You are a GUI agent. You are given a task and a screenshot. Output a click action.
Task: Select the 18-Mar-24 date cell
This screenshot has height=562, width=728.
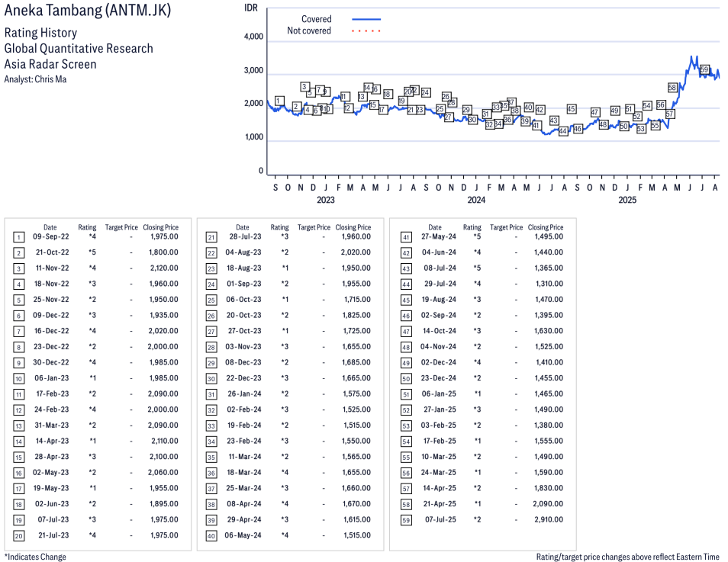[244, 473]
